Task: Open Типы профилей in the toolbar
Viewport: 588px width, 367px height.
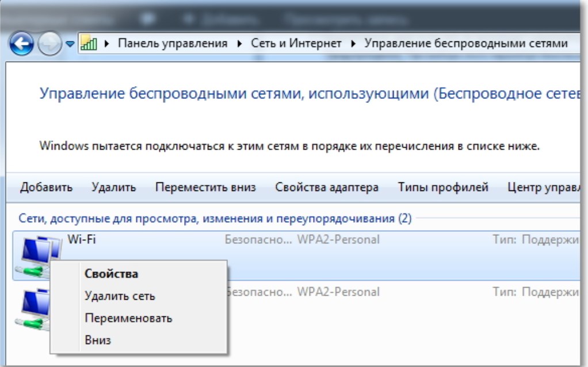Action: coord(443,187)
